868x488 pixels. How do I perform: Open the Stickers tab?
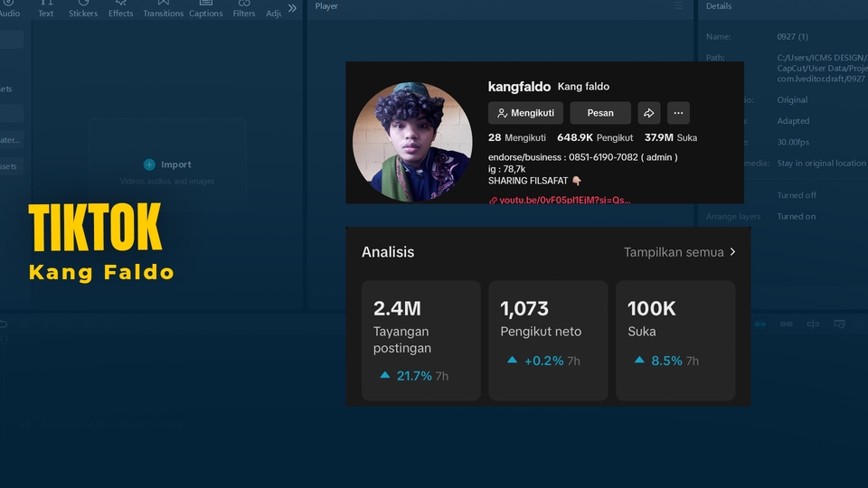(x=83, y=9)
